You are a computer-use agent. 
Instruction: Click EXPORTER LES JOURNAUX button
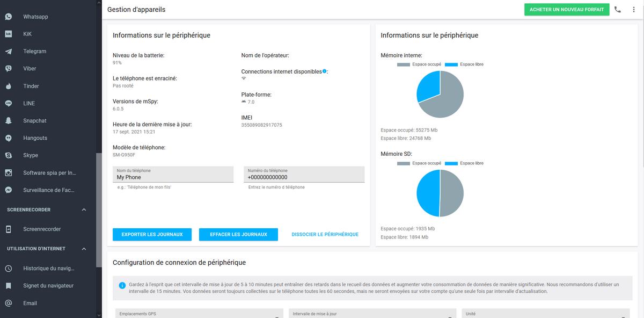pos(152,234)
